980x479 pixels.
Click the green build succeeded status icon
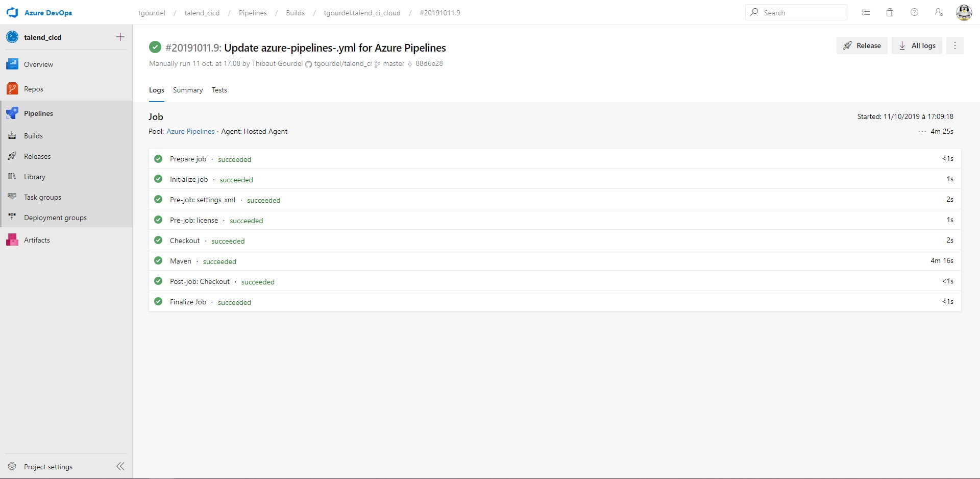tap(155, 47)
